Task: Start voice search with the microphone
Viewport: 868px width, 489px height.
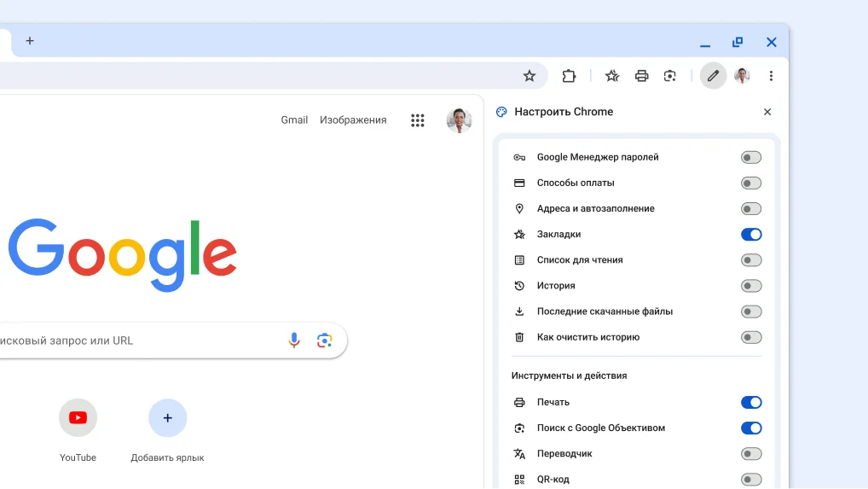Action: point(294,340)
